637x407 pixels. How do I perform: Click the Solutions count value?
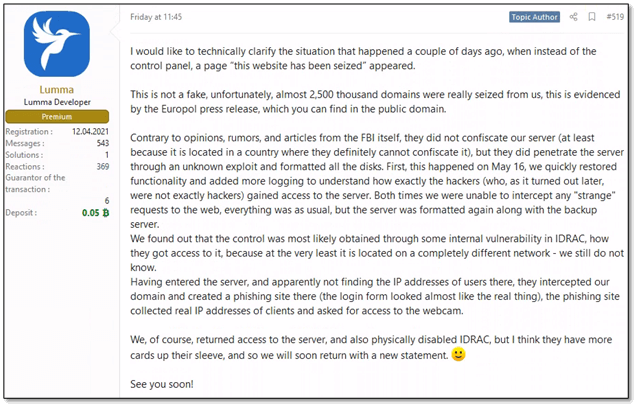click(106, 156)
